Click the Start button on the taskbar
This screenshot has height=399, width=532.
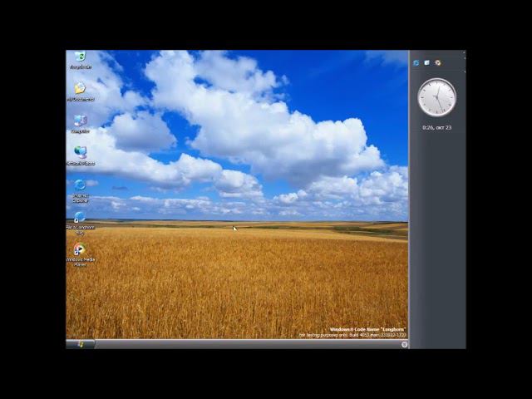[81, 344]
